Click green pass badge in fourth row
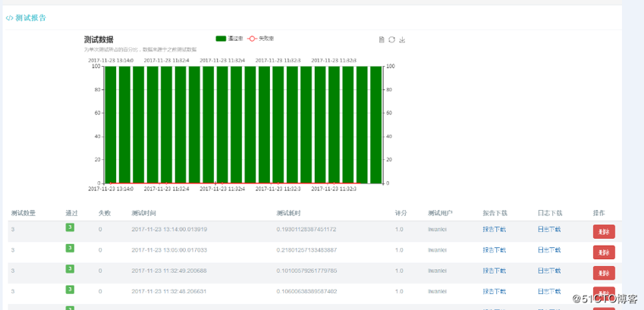The height and width of the screenshot is (310, 644). tap(70, 289)
